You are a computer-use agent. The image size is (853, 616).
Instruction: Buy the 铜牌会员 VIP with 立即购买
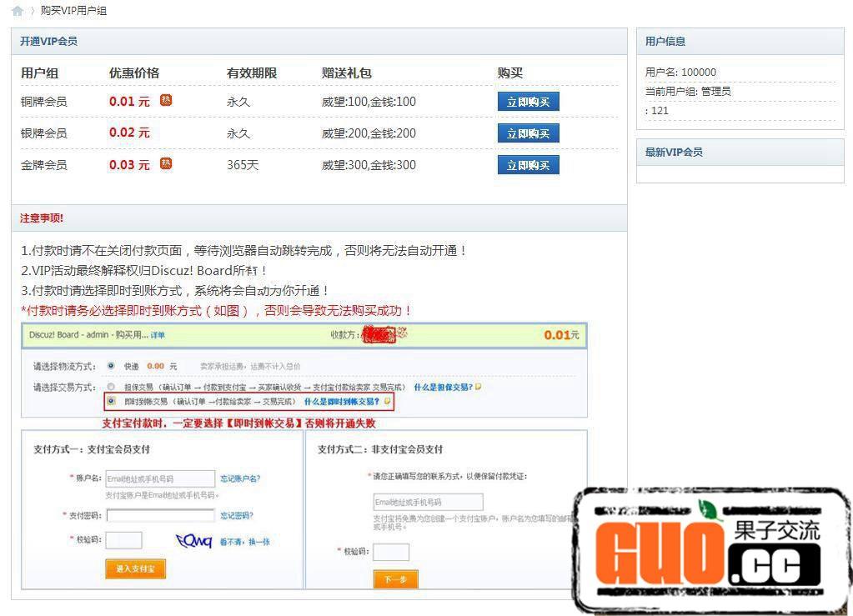click(x=528, y=102)
